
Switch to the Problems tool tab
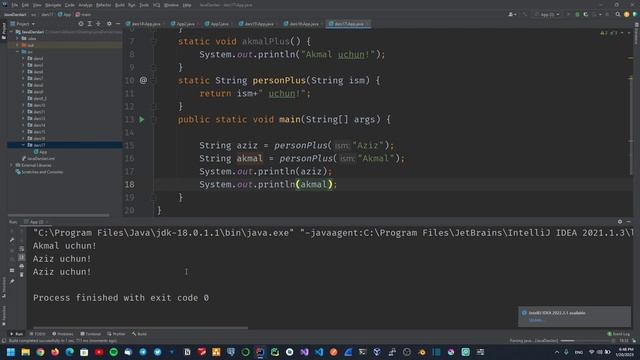tap(63, 334)
